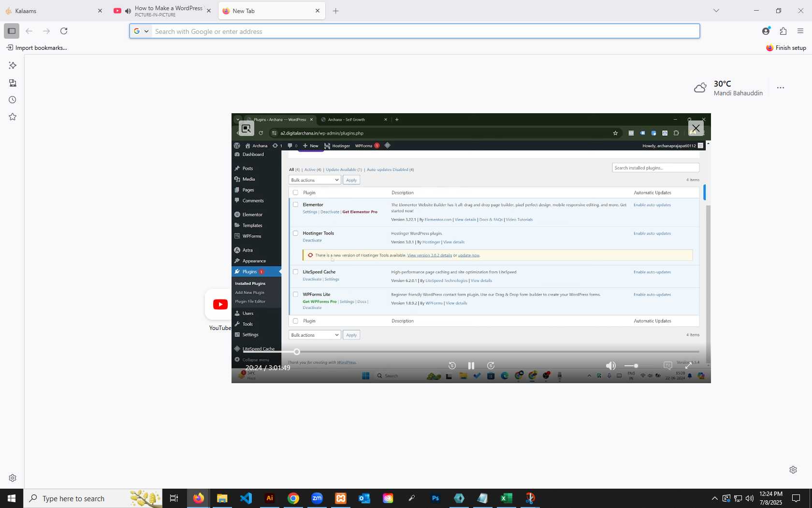The image size is (812, 508).
Task: Select the New Tab tab
Action: 265,11
